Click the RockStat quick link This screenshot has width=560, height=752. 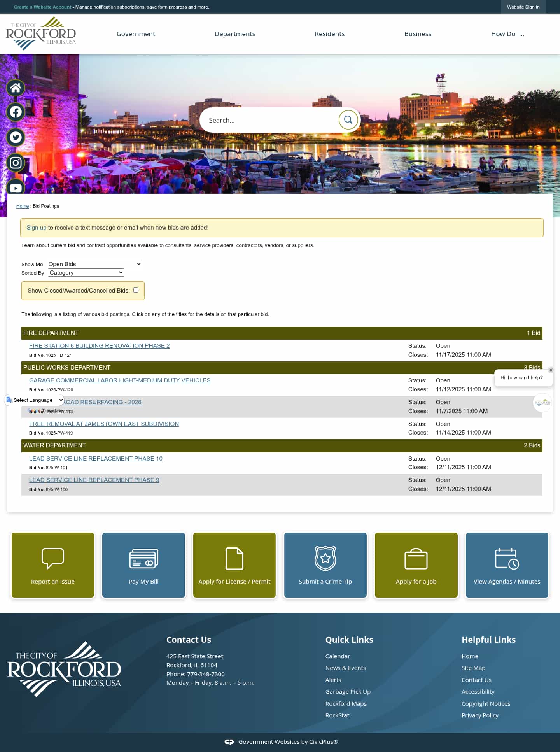click(x=337, y=715)
